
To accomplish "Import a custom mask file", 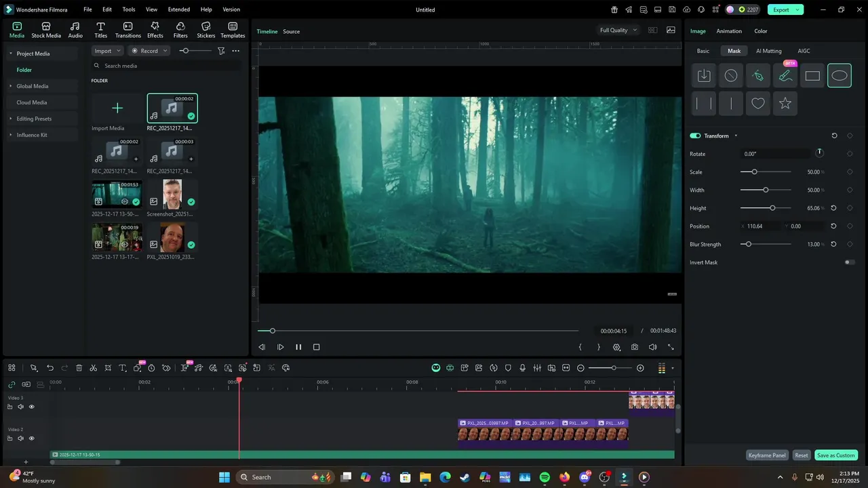I will tap(704, 76).
